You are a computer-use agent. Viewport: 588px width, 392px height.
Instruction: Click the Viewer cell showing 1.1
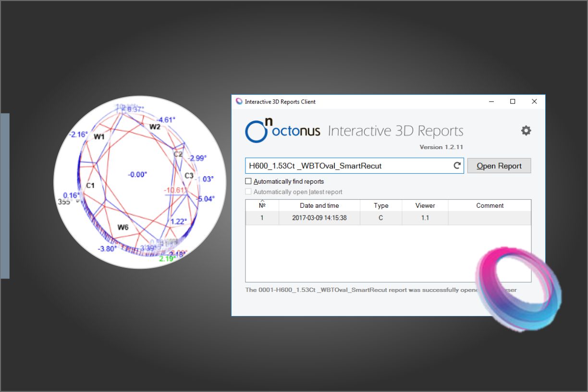coord(425,218)
